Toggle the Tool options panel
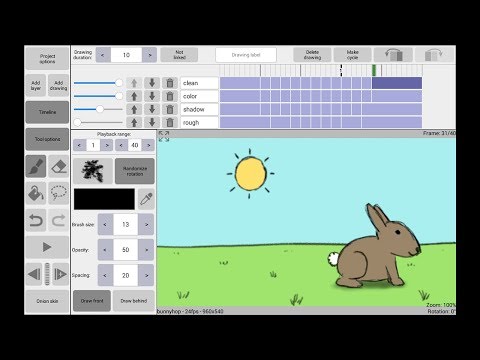Viewport: 480px width, 360px height. point(47,139)
